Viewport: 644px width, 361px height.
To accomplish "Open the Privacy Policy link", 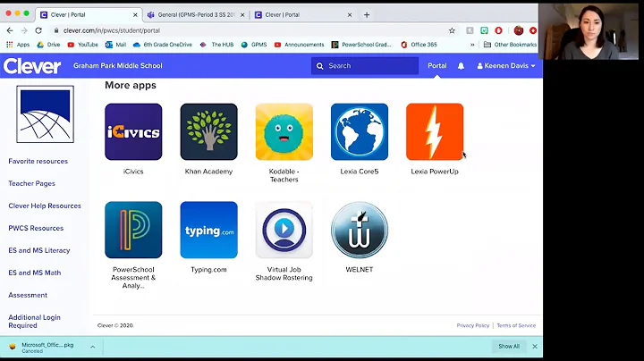I will point(473,325).
